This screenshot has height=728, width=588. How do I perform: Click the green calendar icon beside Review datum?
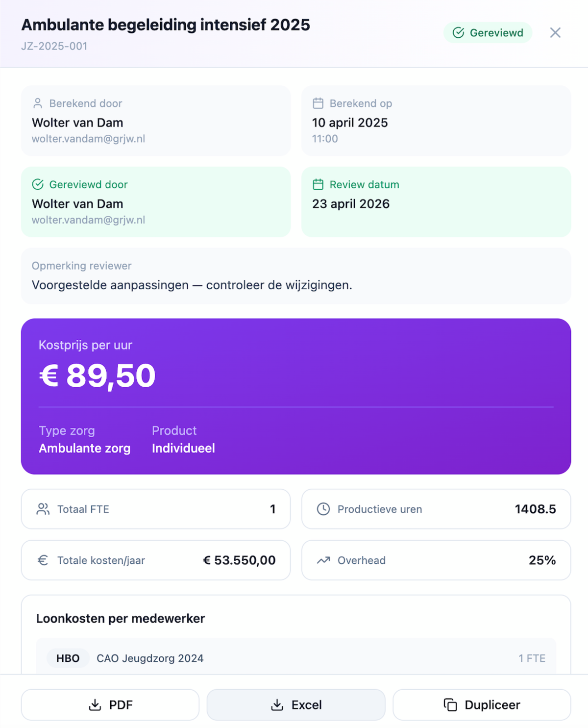tap(318, 184)
